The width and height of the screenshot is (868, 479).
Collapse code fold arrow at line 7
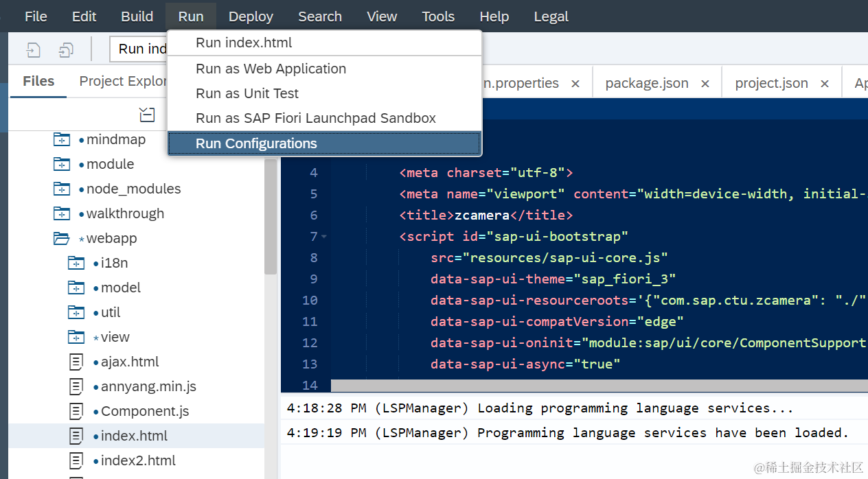tap(324, 237)
